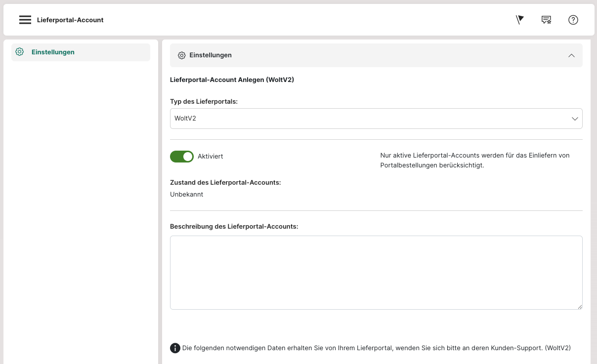Viewport: 597px width, 364px height.
Task: Click the flag icon in the header
Action: 519,20
